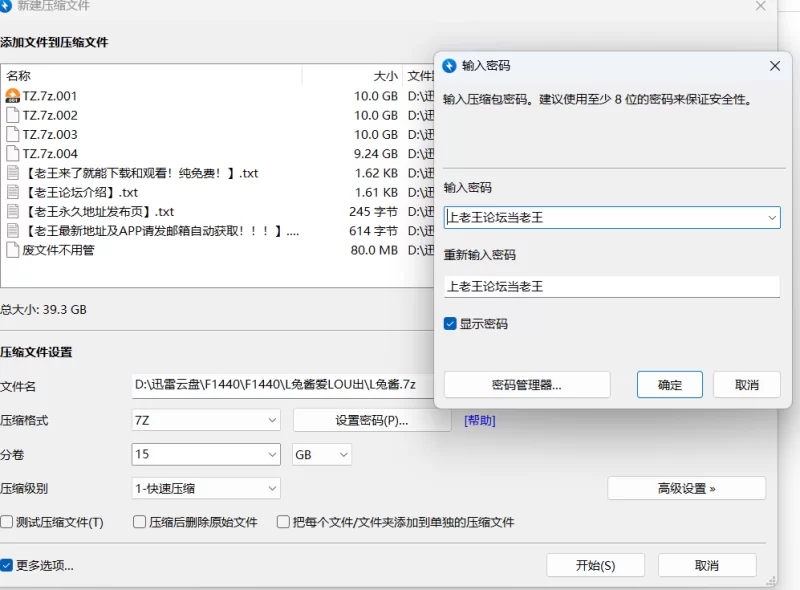Enable 压缩后删除原始文件 checkbox

click(x=140, y=522)
